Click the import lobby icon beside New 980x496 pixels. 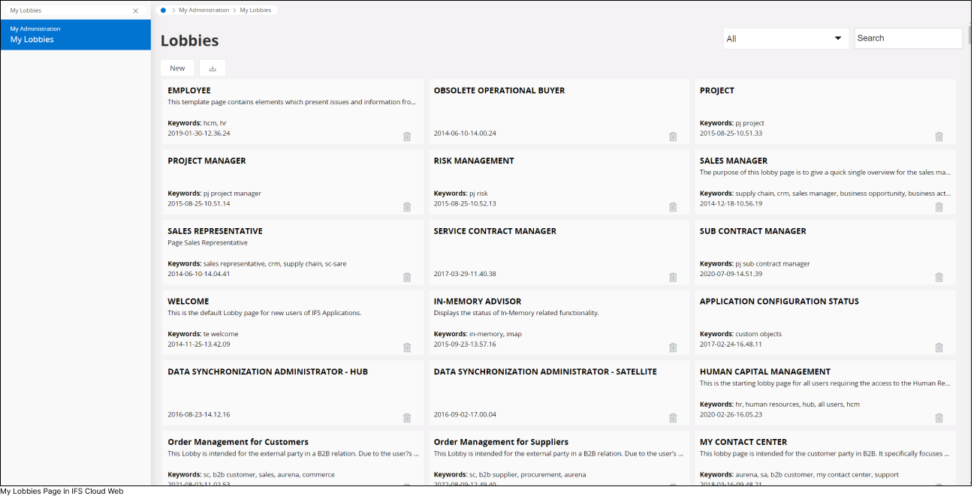click(x=212, y=68)
